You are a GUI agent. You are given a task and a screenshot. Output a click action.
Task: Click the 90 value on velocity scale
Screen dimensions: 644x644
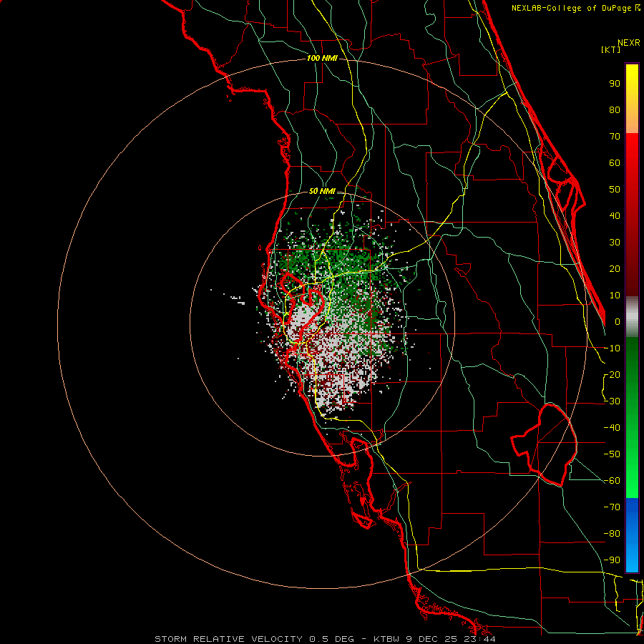pos(615,84)
